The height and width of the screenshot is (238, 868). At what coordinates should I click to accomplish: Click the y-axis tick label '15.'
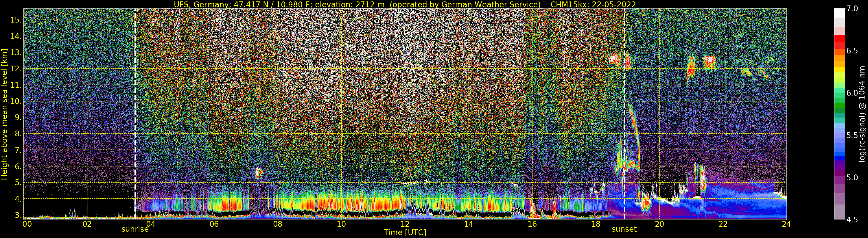click(x=16, y=20)
